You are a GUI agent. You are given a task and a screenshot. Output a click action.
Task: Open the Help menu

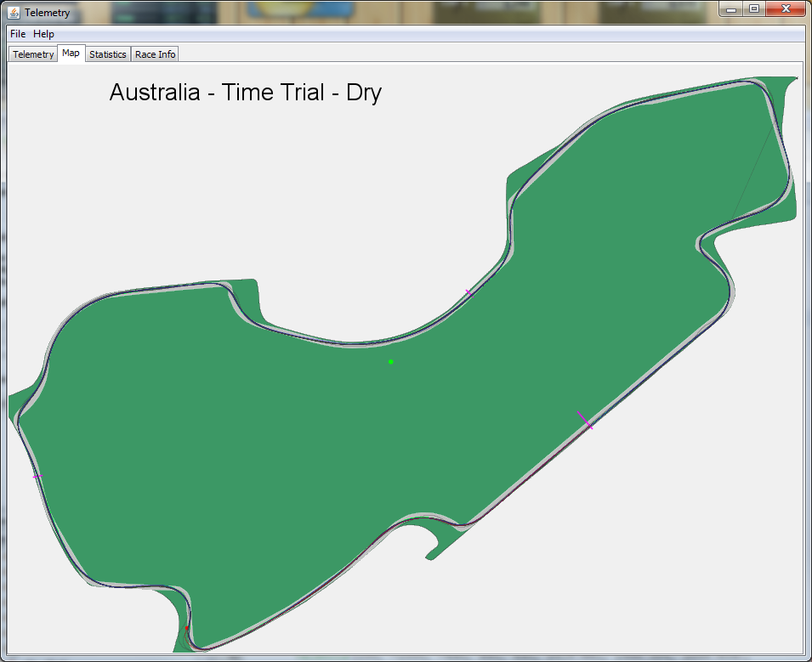(x=43, y=34)
